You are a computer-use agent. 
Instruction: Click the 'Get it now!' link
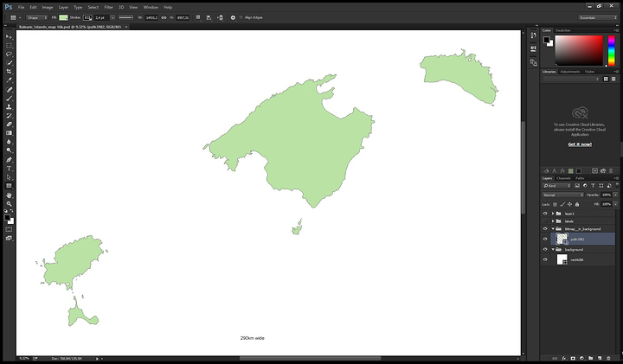580,144
